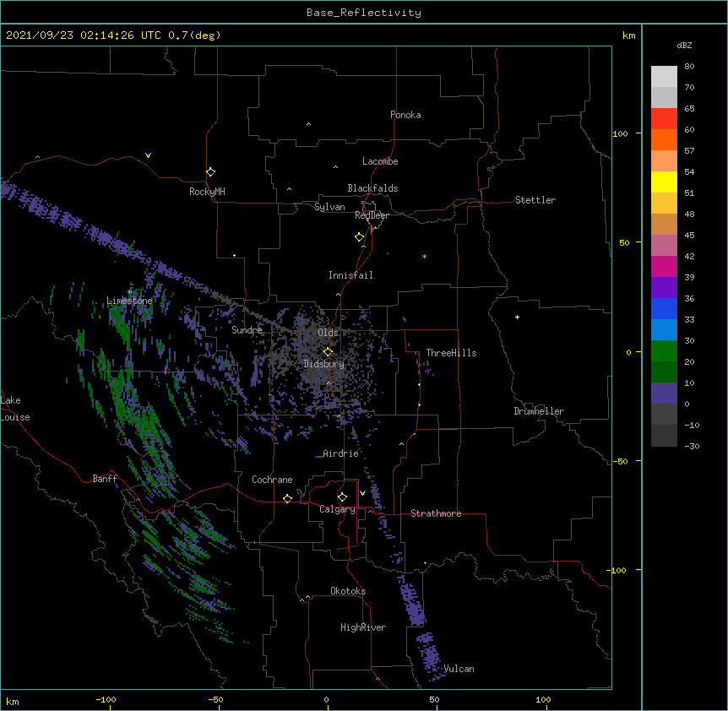Click the 100 tick on right axis

tap(620, 133)
